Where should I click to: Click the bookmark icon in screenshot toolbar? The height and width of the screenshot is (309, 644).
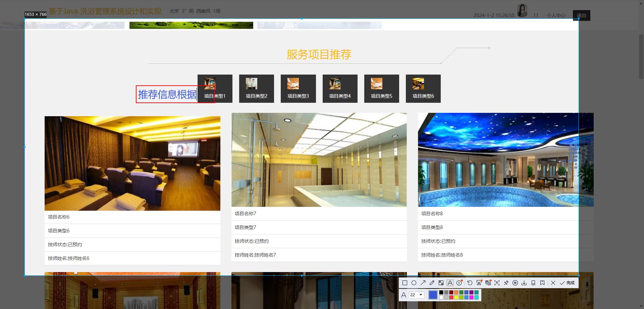[x=542, y=283]
